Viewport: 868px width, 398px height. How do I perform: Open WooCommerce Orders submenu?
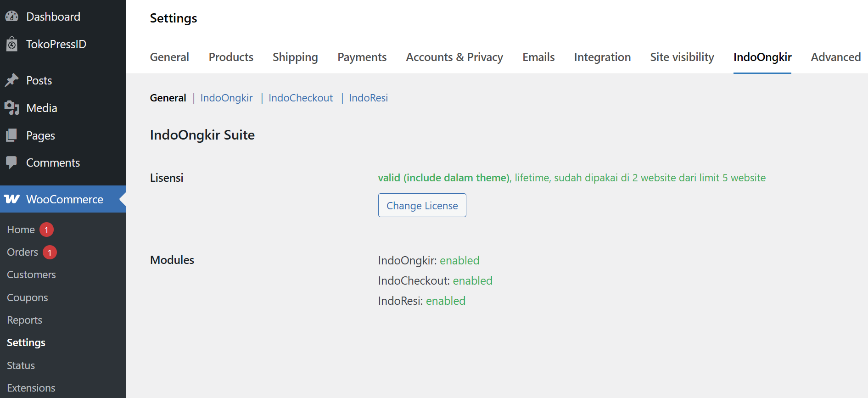[x=22, y=252]
